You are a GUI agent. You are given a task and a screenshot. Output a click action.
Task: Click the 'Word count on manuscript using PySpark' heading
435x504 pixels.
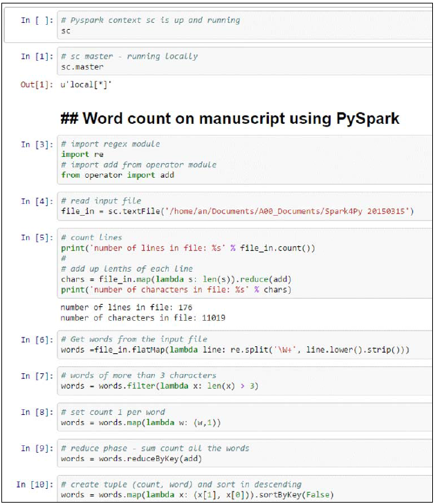tap(230, 118)
